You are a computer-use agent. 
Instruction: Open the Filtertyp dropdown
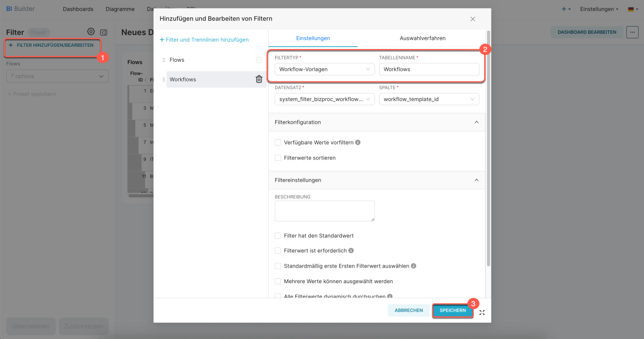(325, 69)
